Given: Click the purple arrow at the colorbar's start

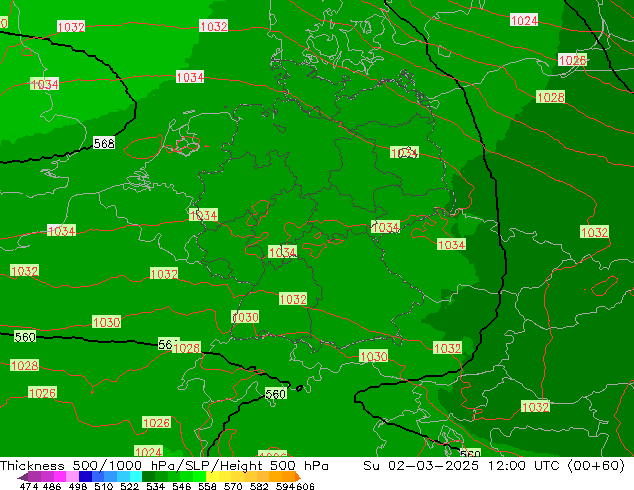Looking at the screenshot, I should (x=23, y=477).
